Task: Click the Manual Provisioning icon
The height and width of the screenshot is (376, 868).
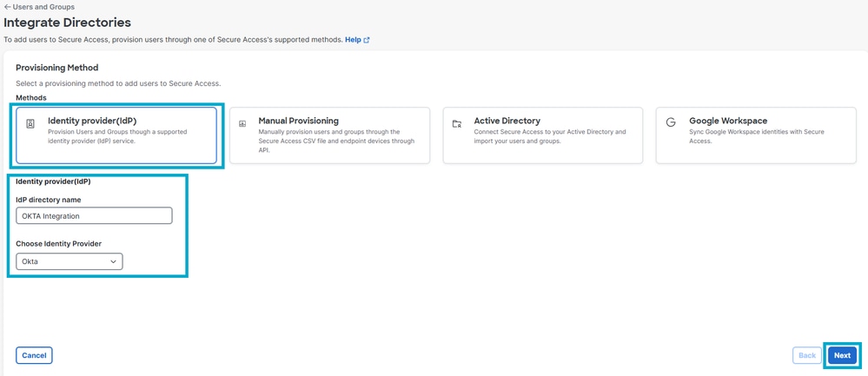Action: tap(242, 124)
